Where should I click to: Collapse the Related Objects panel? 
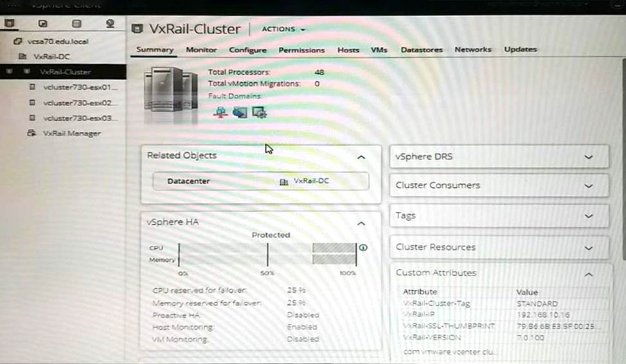[x=361, y=157]
